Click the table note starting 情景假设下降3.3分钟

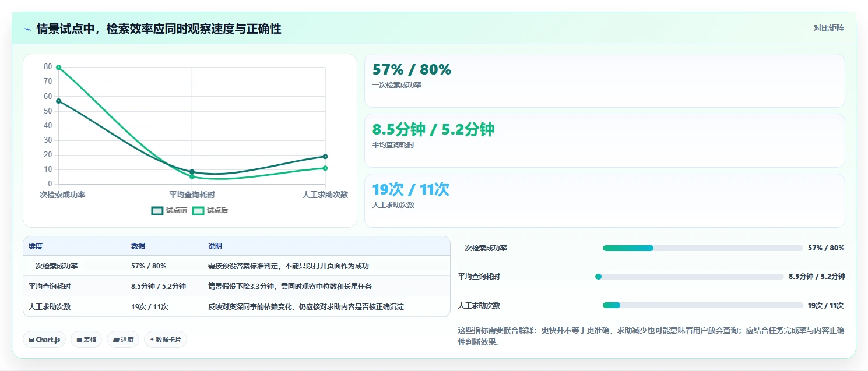pyautogui.click(x=290, y=286)
